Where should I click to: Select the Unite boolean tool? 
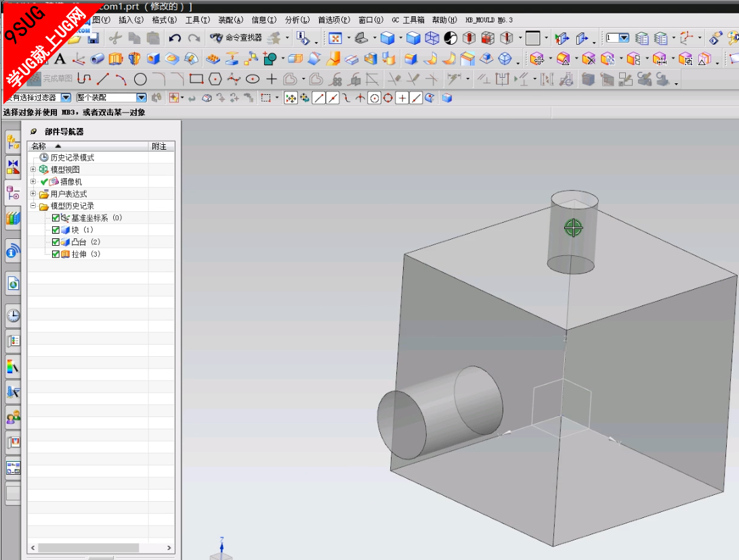[270, 59]
